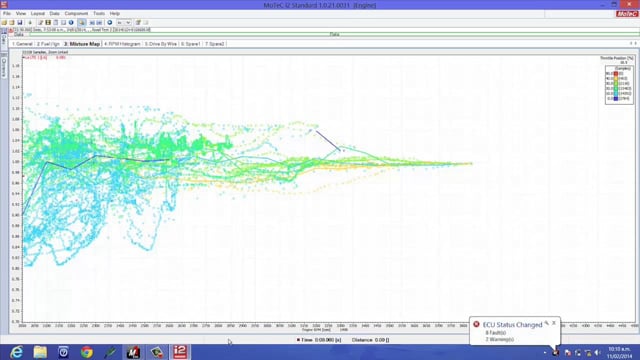Click the blue round info toolbar icon

71,22
